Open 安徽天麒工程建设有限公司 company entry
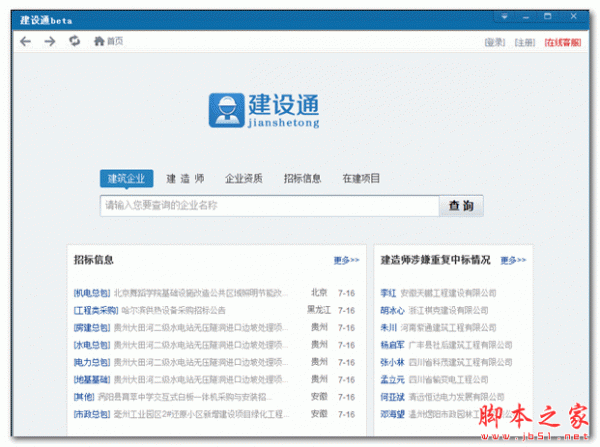The width and height of the screenshot is (600, 447). pyautogui.click(x=448, y=293)
